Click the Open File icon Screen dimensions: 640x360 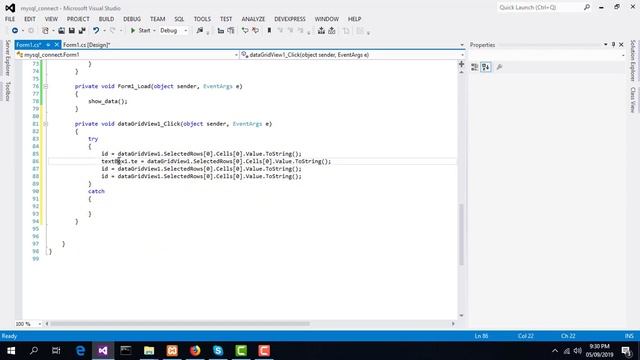(x=61, y=31)
